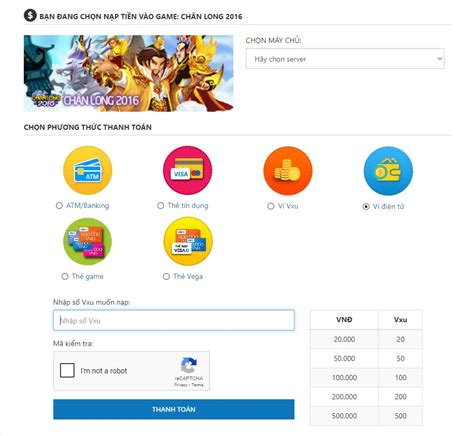The width and height of the screenshot is (474, 436).
Task: Click the Thẻ Vega card icon
Action: (188, 241)
